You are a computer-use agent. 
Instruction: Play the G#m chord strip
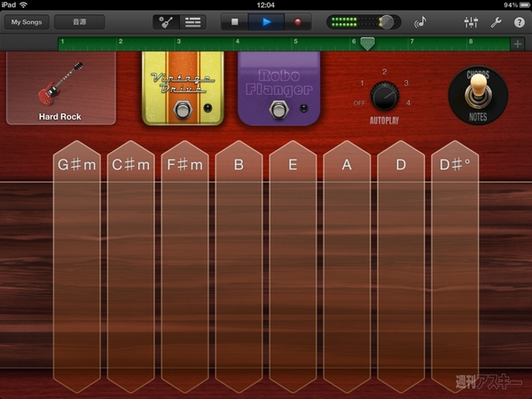(x=77, y=266)
